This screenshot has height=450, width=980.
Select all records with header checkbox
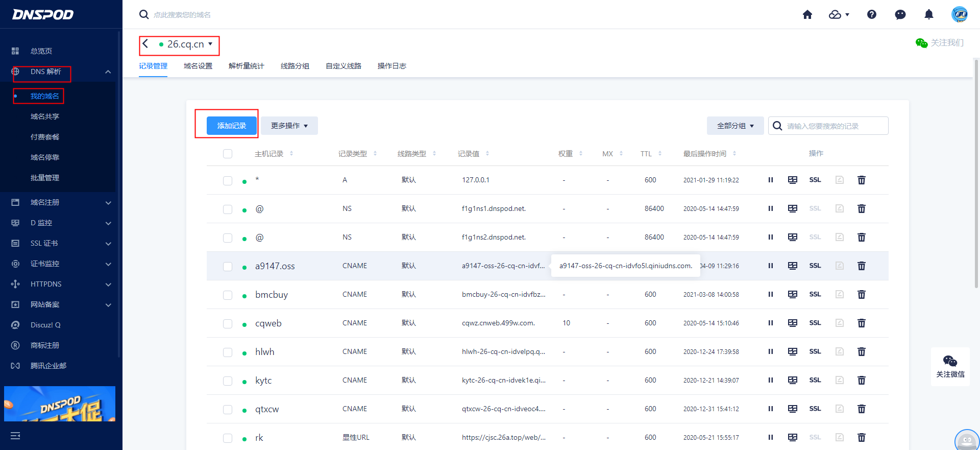(x=228, y=154)
